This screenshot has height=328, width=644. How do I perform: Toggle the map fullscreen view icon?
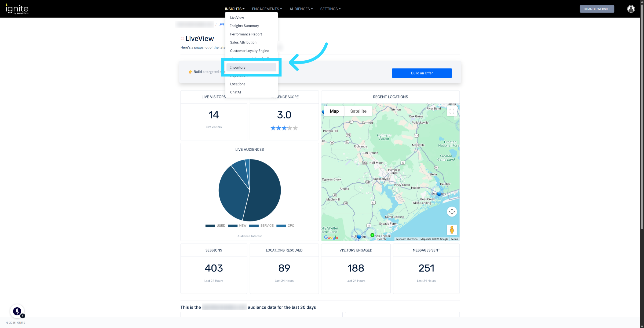click(x=452, y=111)
